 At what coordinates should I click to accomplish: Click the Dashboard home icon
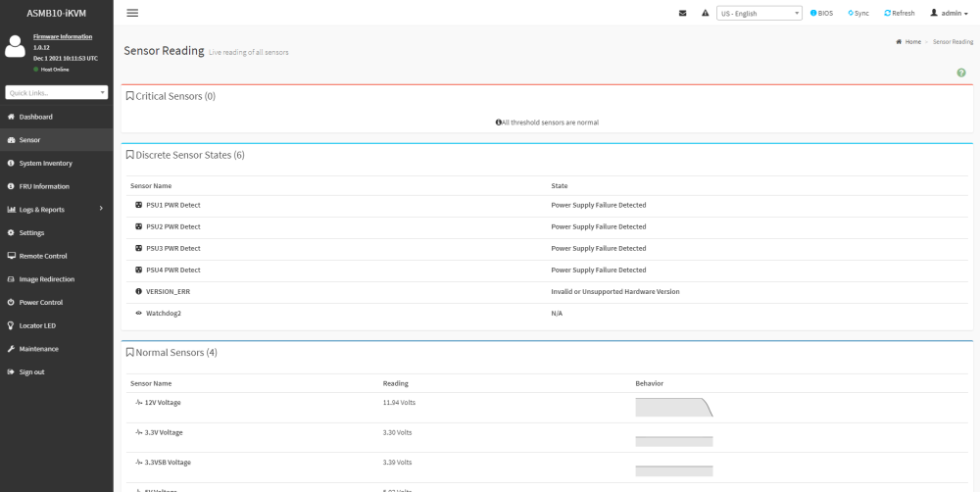coord(11,117)
